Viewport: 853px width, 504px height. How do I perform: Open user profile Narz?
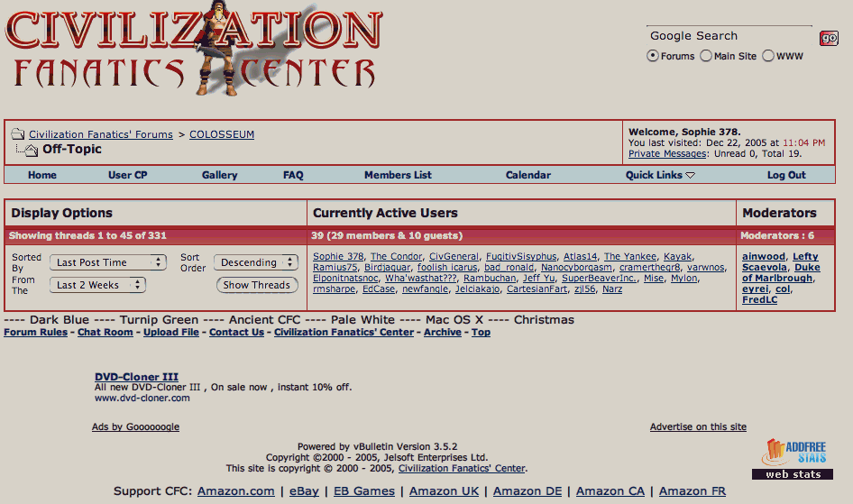click(612, 289)
